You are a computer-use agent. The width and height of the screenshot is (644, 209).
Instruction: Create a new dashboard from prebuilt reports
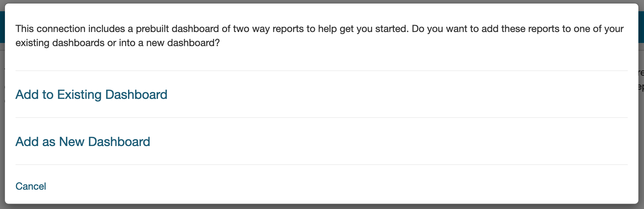click(x=83, y=142)
